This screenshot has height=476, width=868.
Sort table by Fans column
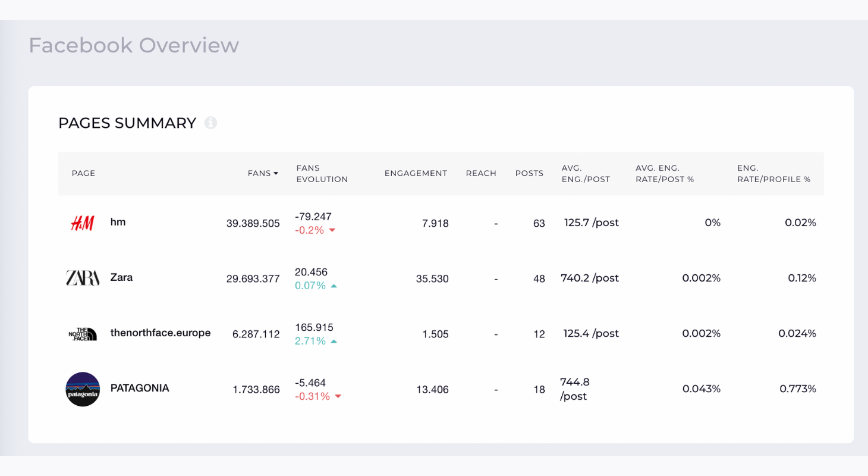click(263, 173)
